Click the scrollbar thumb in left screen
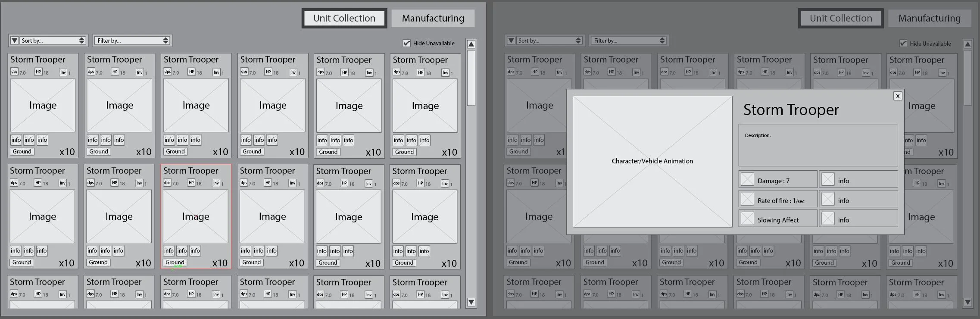Image resolution: width=980 pixels, height=319 pixels. (471, 78)
